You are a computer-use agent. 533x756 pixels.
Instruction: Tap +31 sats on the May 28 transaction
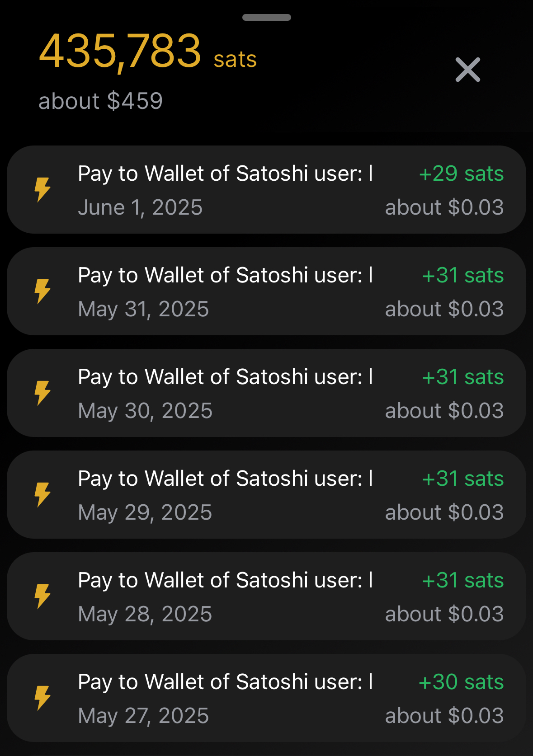tap(463, 580)
